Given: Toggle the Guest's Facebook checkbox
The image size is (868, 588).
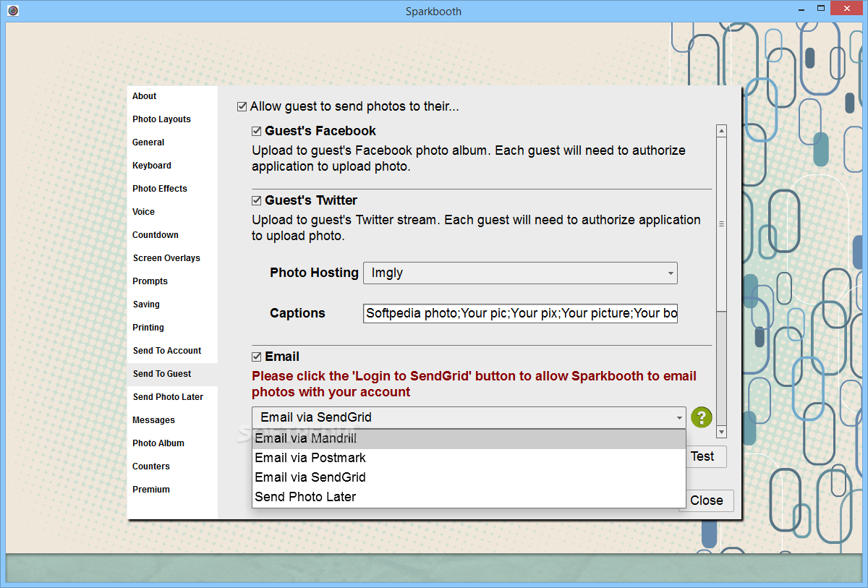Looking at the screenshot, I should 256,132.
